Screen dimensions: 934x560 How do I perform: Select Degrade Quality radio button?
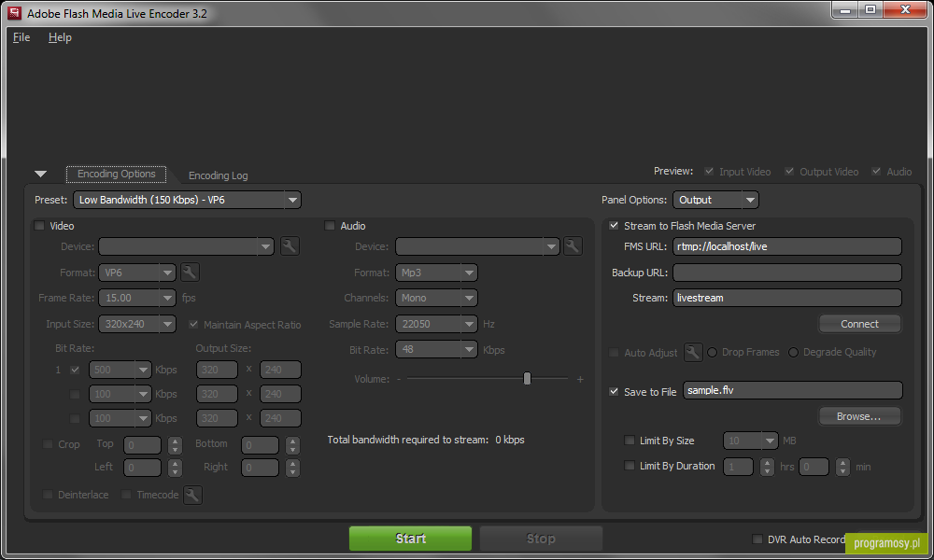click(793, 352)
